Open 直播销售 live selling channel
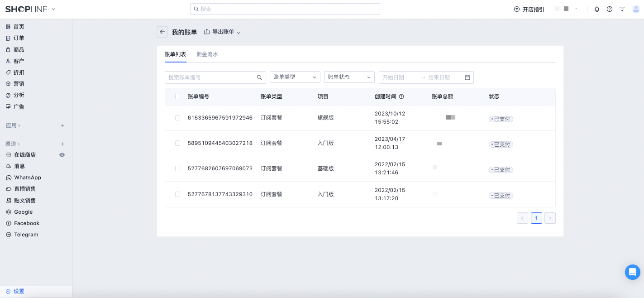 pyautogui.click(x=25, y=189)
